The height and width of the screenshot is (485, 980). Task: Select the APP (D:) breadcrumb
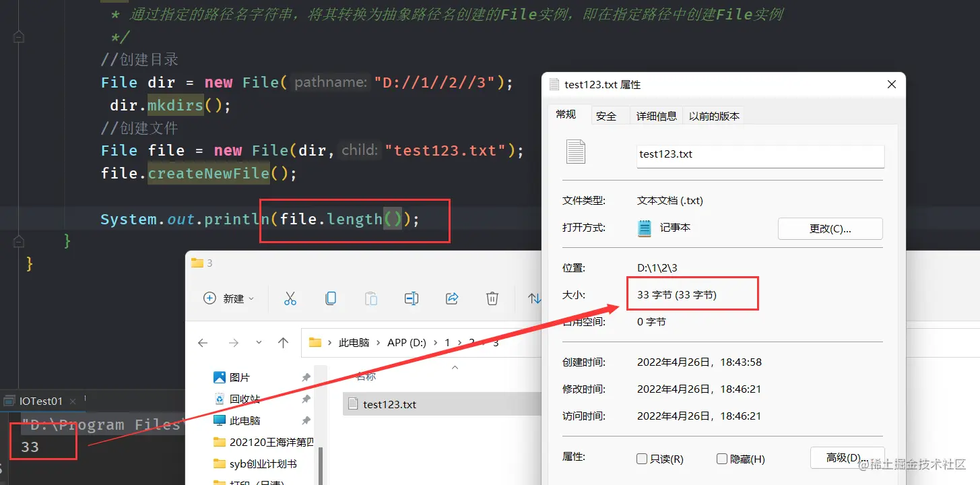coord(407,343)
